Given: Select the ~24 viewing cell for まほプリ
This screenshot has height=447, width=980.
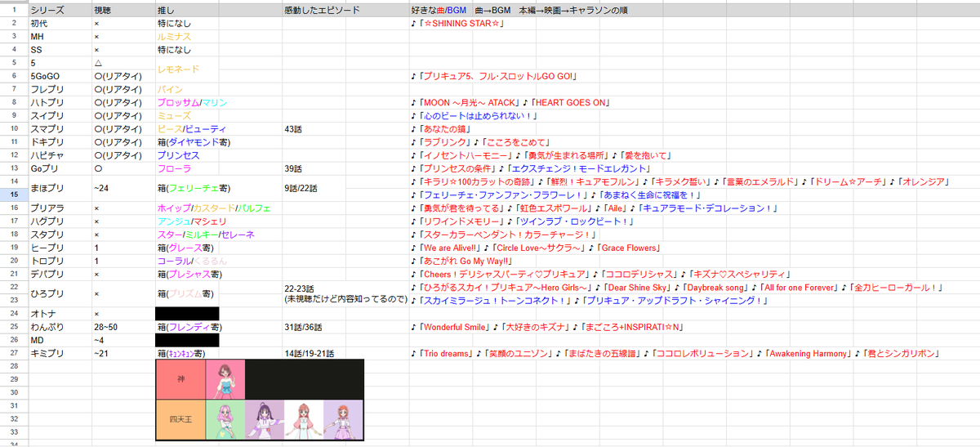Looking at the screenshot, I should point(122,188).
